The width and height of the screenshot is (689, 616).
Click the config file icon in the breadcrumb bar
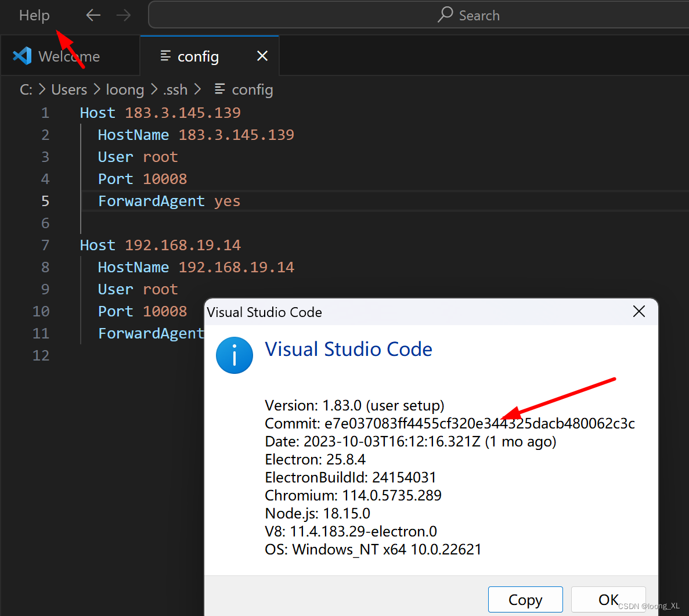[219, 89]
